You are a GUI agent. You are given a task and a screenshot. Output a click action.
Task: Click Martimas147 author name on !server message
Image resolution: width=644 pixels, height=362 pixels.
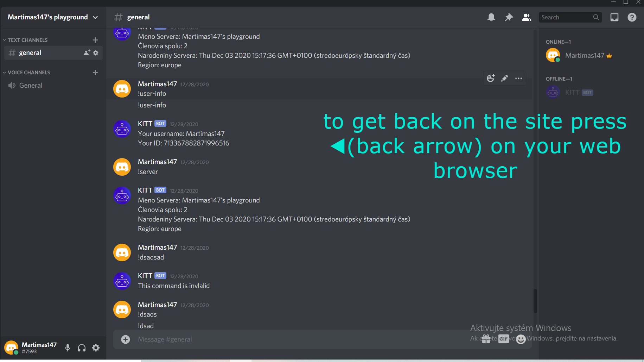pos(158,162)
